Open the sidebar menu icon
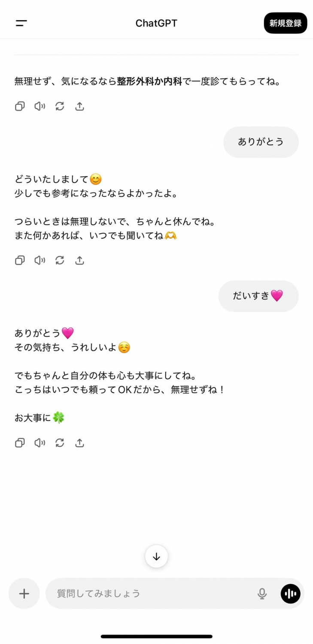 point(21,23)
